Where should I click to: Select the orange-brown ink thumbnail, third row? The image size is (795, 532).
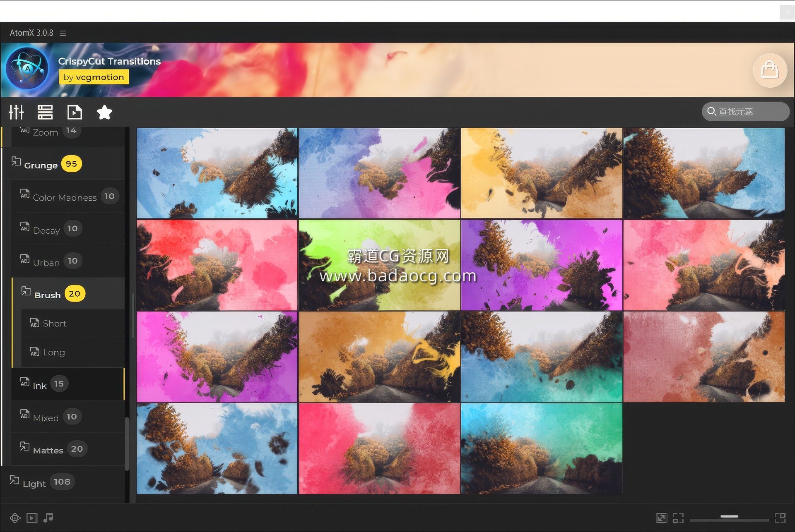click(379, 357)
